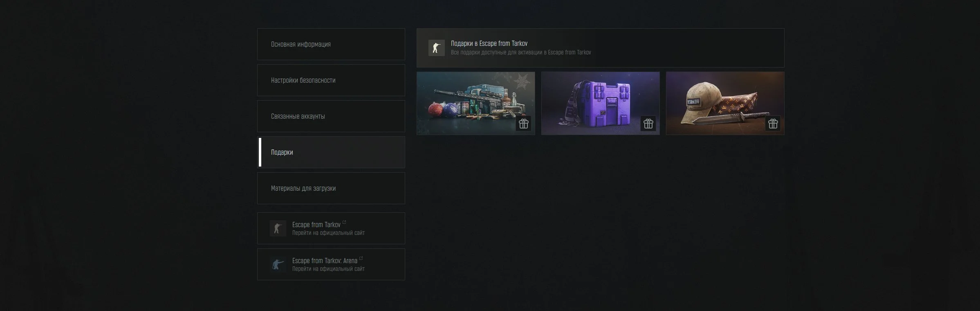Click gift box icon on the cap and knife gift
The width and height of the screenshot is (980, 311).
click(x=773, y=124)
